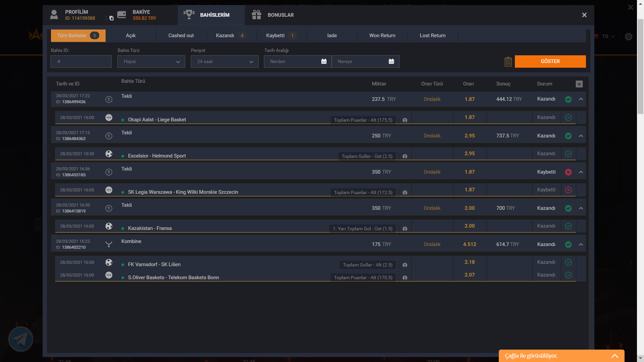This screenshot has height=362, width=644.
Task: Click green won icon on bet 1386484362
Action: point(568,136)
